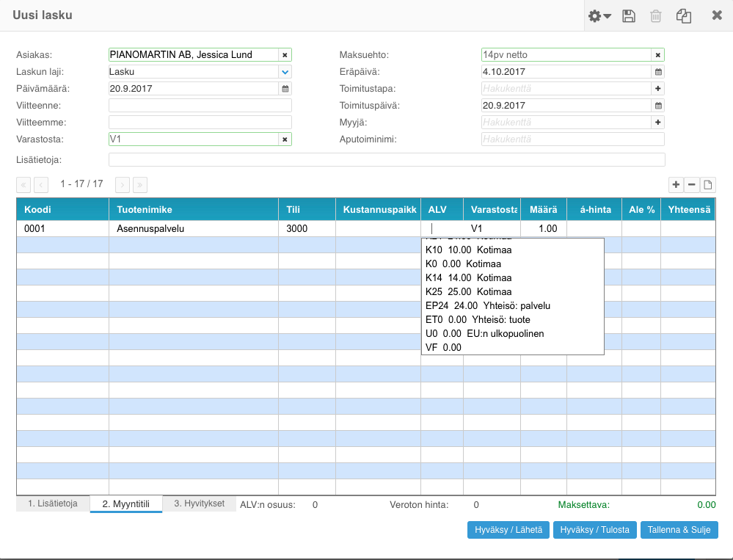Select the Asennuspalvelu product cell
The height and width of the screenshot is (560, 733).
click(194, 228)
